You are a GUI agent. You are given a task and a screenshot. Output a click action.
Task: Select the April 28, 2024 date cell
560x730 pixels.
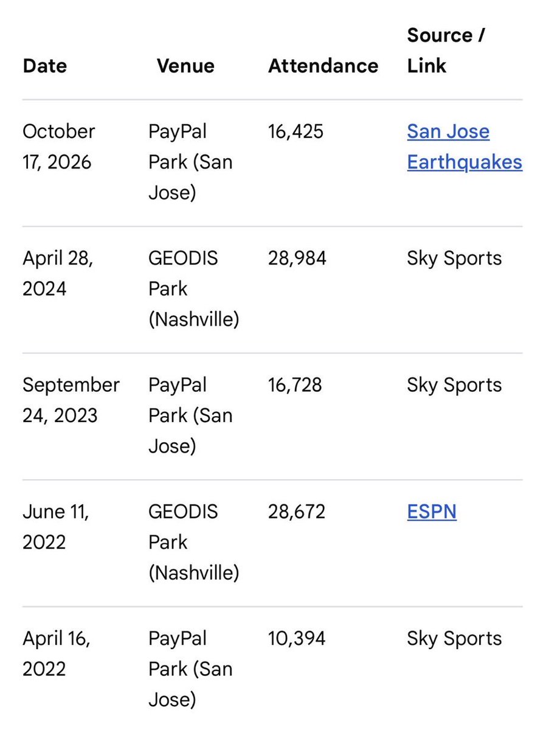[x=58, y=273]
